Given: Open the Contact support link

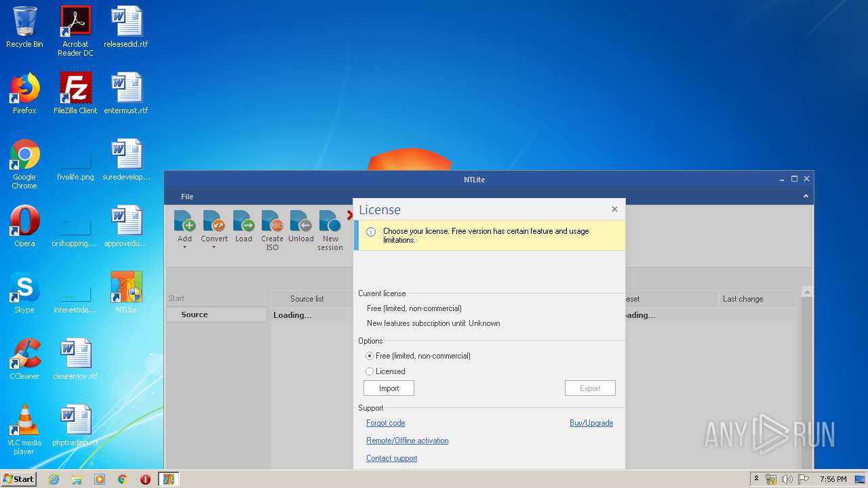Looking at the screenshot, I should 392,458.
